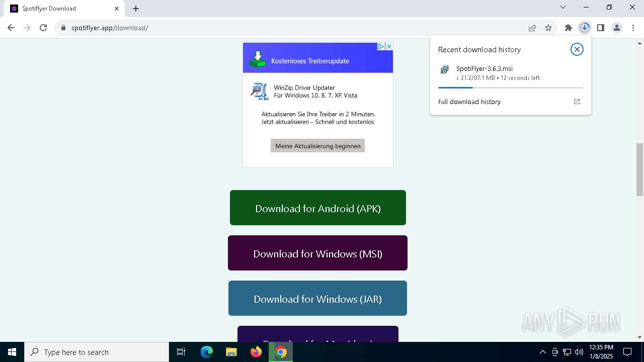Click the taskbar search box
This screenshot has width=644, height=362.
pos(97,352)
